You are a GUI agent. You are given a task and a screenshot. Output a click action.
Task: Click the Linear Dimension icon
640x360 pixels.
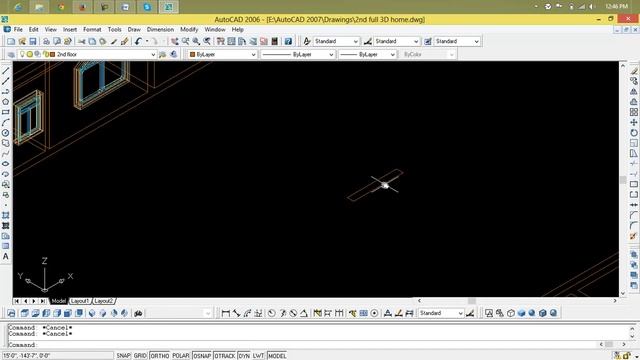(225, 313)
